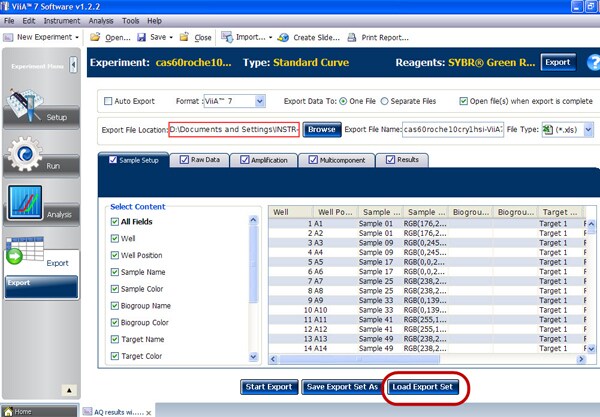Uncheck the Target Color checkbox
The width and height of the screenshot is (600, 417).
114,356
